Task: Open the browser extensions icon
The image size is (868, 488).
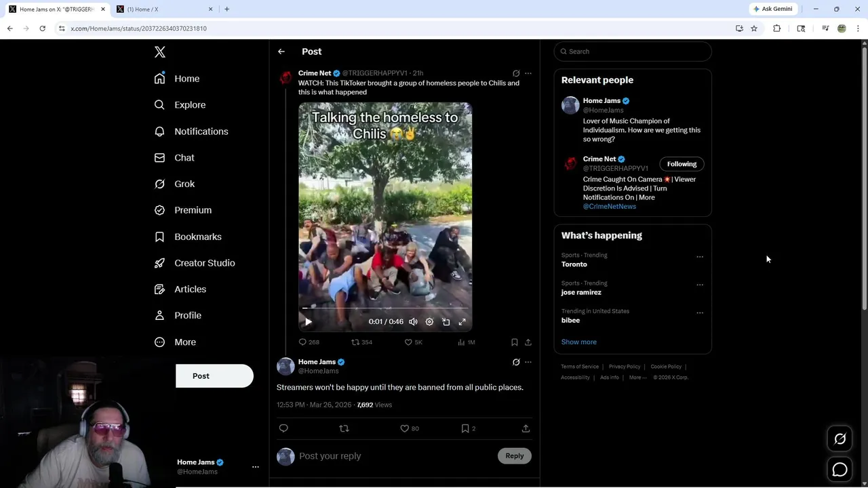Action: coord(777,28)
